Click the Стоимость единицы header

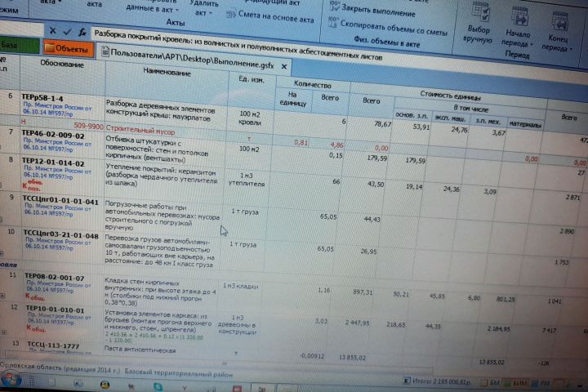pos(450,96)
